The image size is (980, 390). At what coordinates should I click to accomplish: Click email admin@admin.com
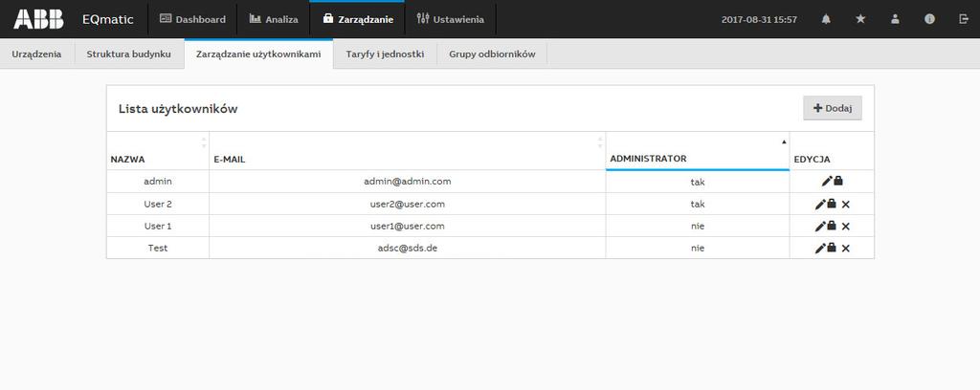tap(408, 182)
